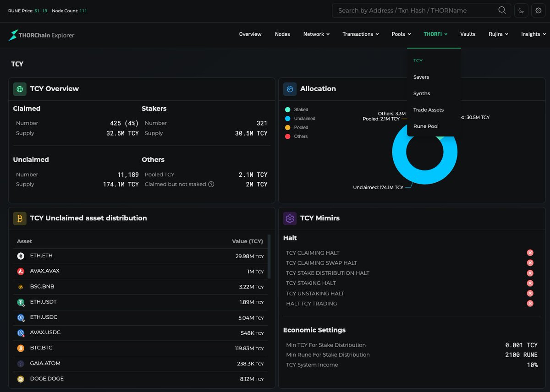Click the DOGE.DOGE asset icon

point(21,379)
